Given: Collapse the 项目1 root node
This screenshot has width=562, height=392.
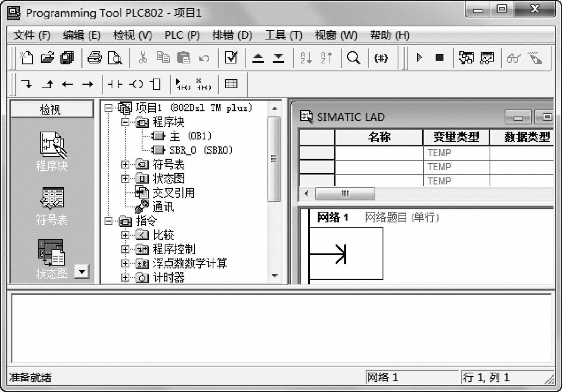Looking at the screenshot, I should pyautogui.click(x=108, y=108).
